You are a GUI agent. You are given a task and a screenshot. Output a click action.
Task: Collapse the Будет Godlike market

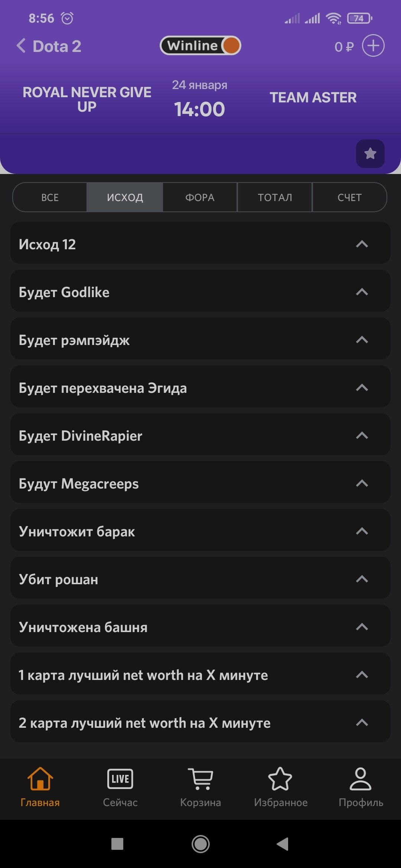pos(362,292)
